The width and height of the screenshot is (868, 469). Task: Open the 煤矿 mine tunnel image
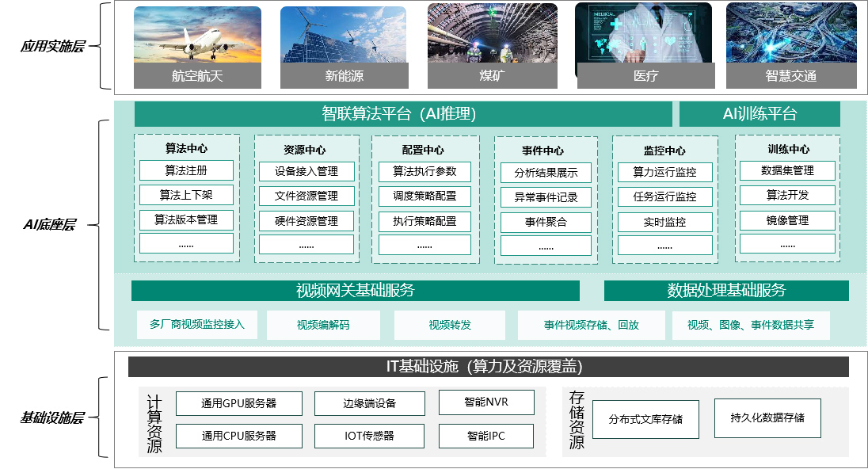492,32
